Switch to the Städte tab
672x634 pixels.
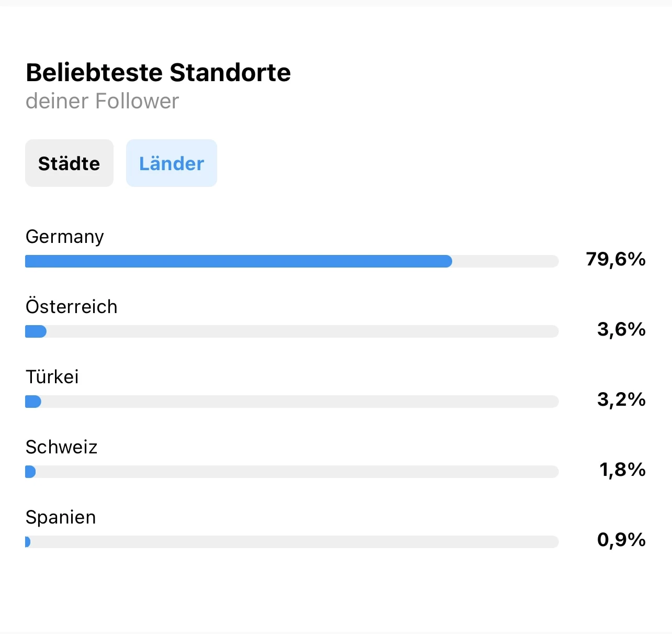69,163
